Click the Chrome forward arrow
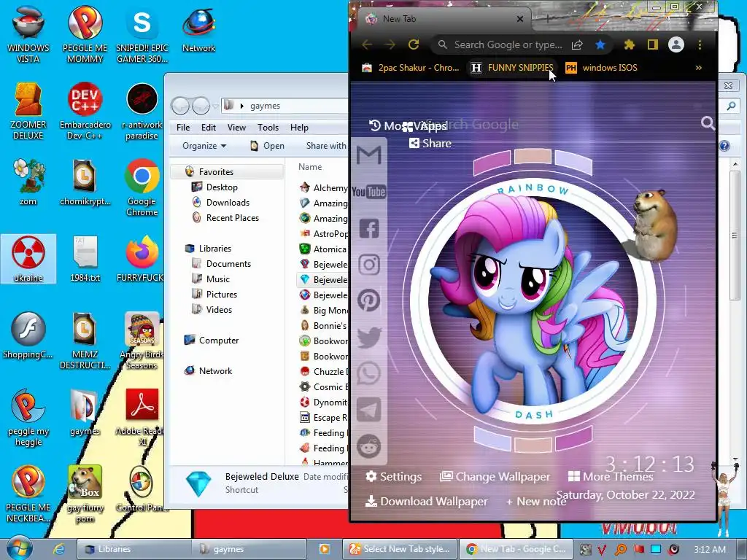The height and width of the screenshot is (560, 747). [390, 44]
